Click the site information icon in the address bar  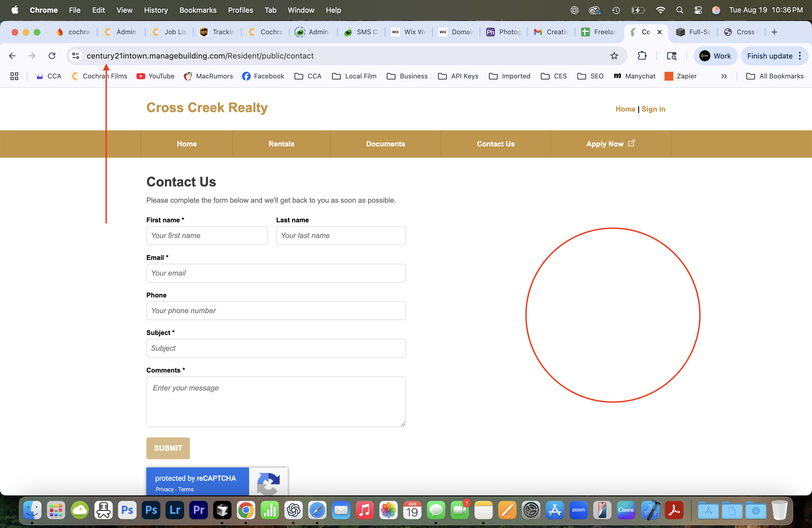point(76,56)
